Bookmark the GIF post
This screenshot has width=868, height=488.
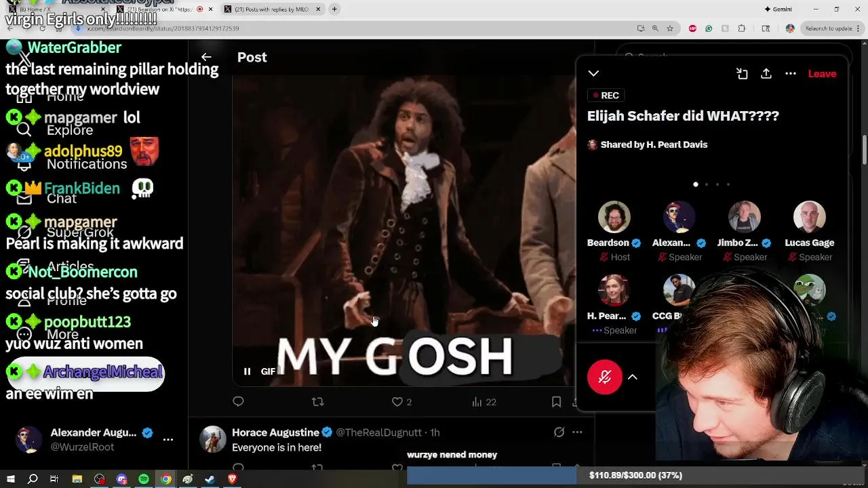tap(556, 402)
